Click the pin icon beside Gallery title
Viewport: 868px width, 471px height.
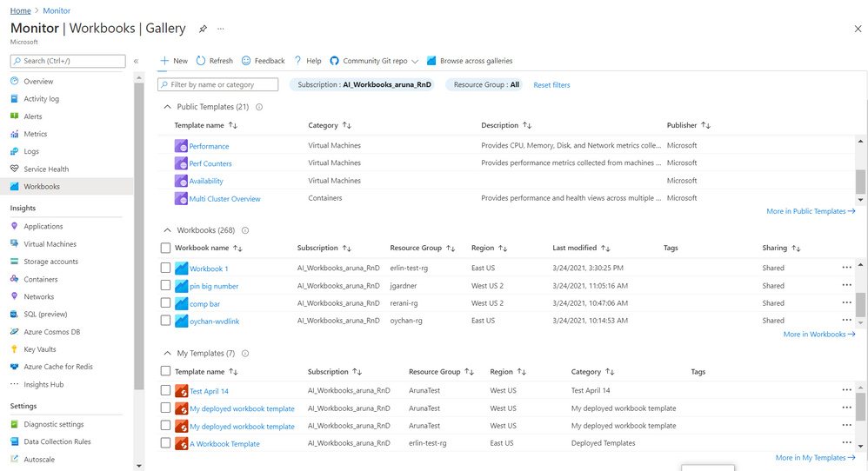coord(203,29)
